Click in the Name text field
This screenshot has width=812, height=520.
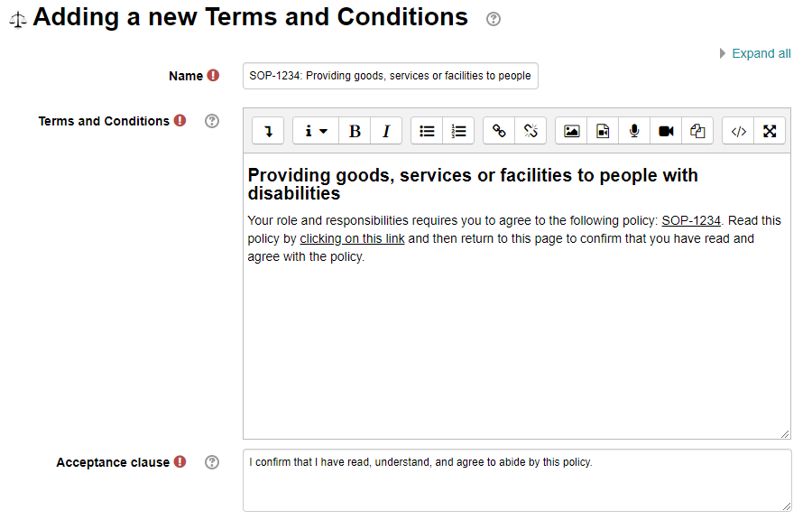point(390,76)
